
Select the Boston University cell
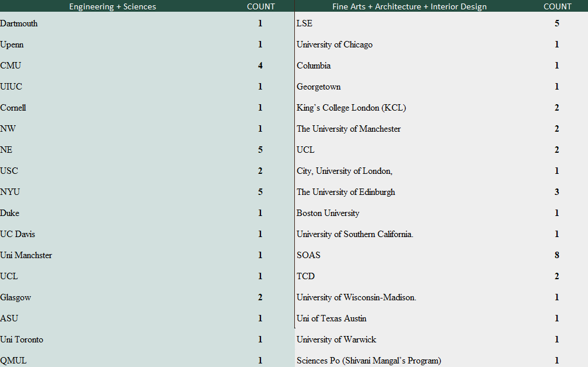coord(328,213)
